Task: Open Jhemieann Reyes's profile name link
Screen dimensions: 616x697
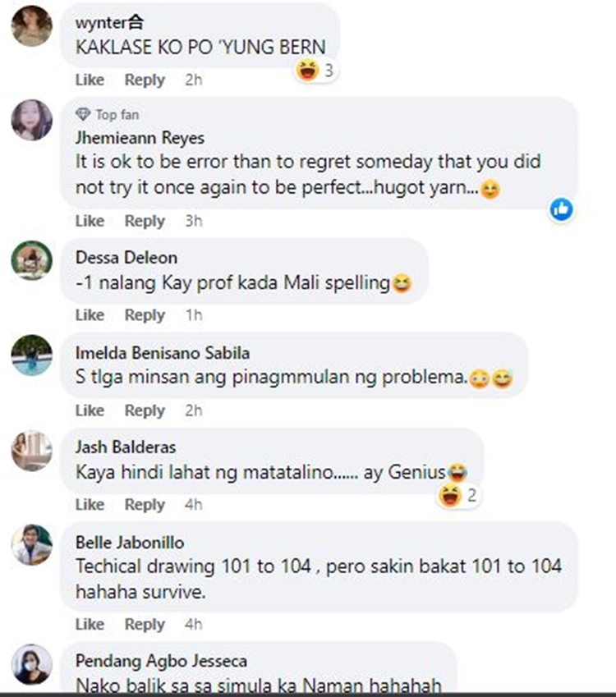Action: pos(140,138)
